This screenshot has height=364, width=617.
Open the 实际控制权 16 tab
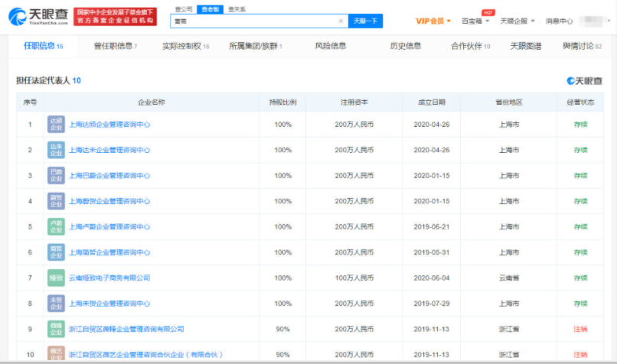pos(186,46)
